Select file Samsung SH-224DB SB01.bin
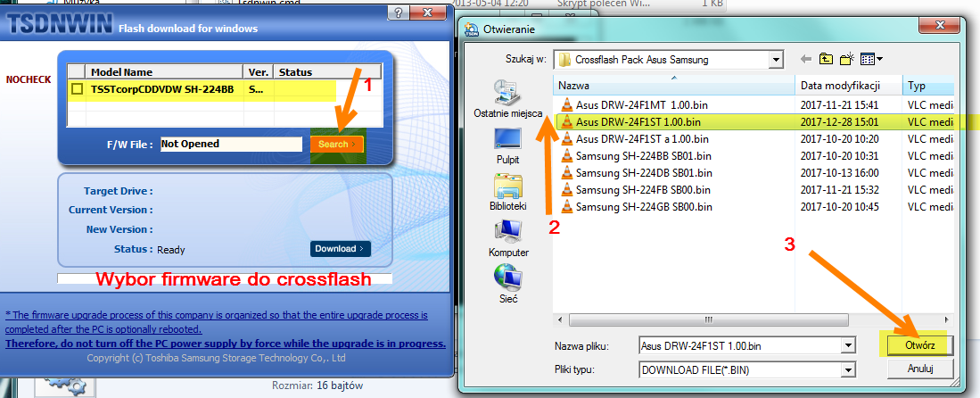 tap(644, 172)
